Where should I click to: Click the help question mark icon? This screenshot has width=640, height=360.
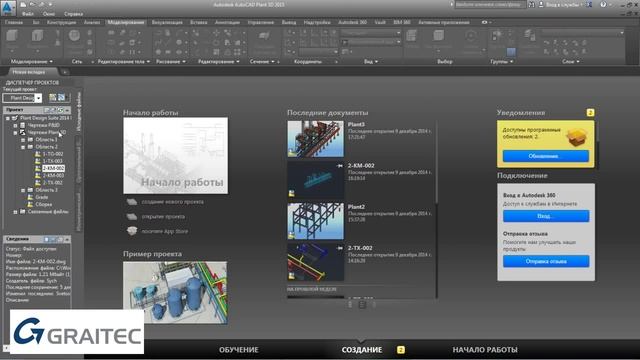click(x=603, y=4)
